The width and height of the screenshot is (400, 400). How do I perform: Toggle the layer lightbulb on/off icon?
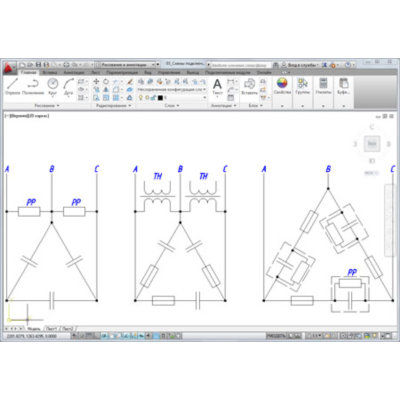point(141,98)
